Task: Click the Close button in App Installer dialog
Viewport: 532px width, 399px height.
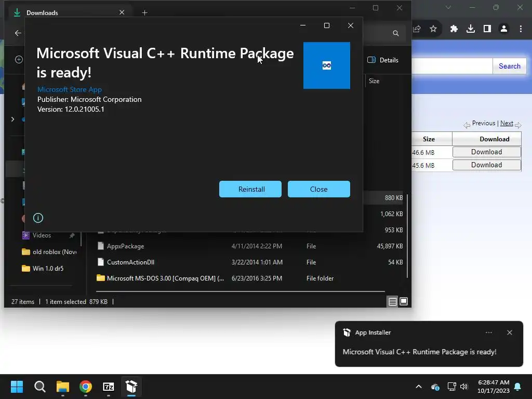Action: click(319, 189)
